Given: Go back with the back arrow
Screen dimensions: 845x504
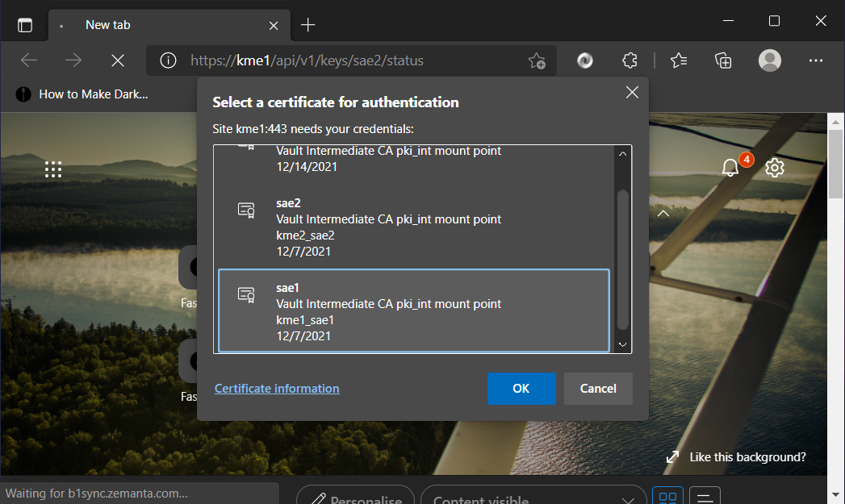Looking at the screenshot, I should click(x=29, y=60).
